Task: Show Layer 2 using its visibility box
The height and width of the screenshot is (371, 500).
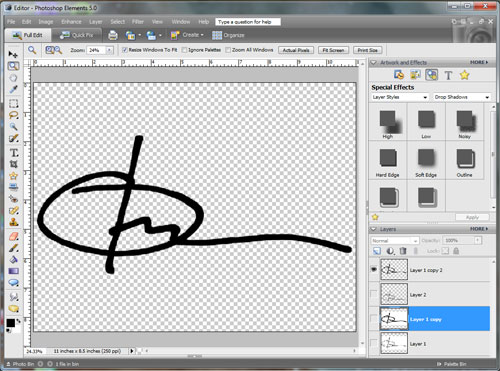Action: 374,294
